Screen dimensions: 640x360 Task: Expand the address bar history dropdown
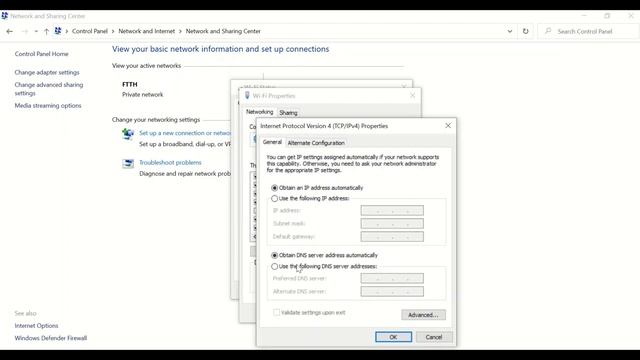[x=509, y=31]
